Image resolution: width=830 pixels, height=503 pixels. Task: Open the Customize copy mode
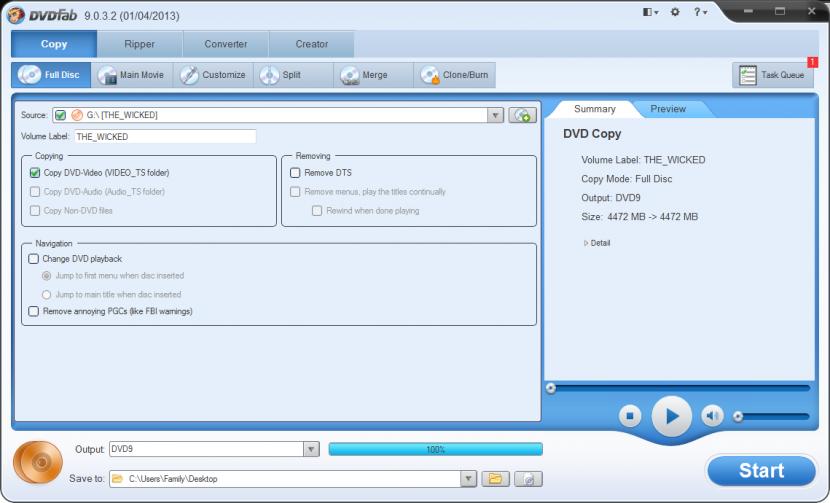click(x=213, y=75)
